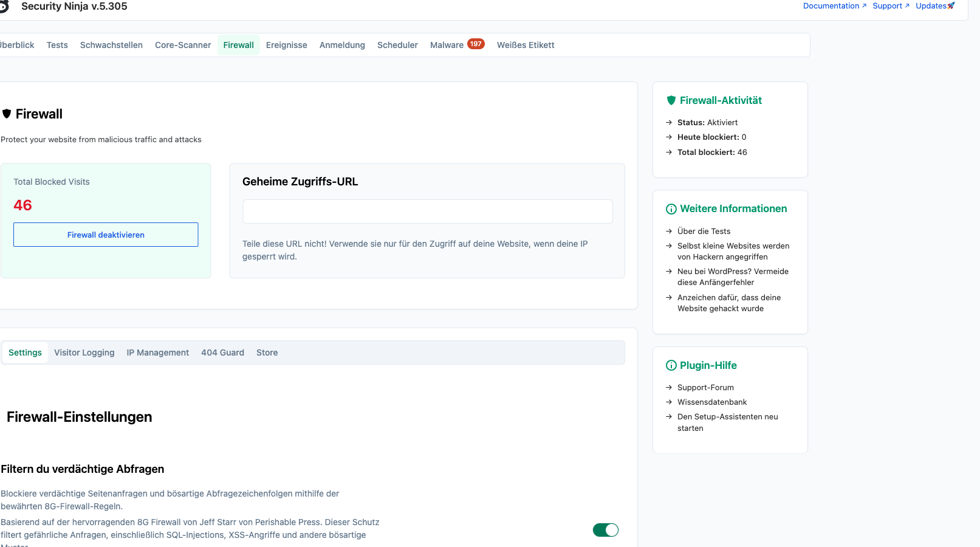Click the Security Ninja logo icon
The image size is (980, 547).
pyautogui.click(x=4, y=6)
